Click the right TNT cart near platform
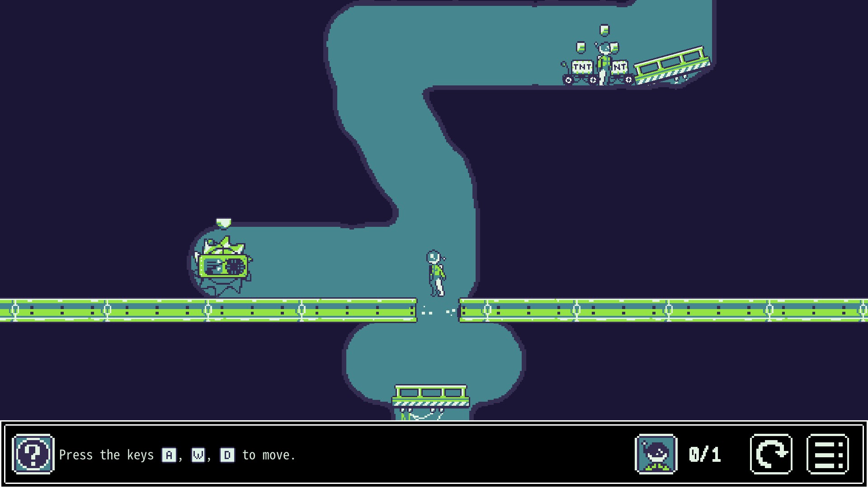 pos(621,72)
